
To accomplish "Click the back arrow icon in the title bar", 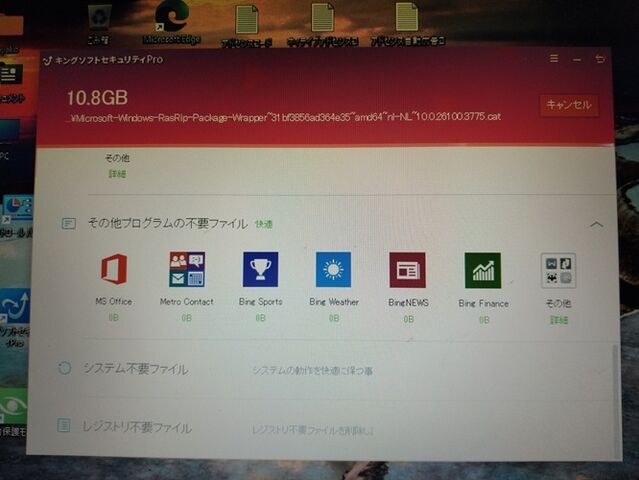I will click(x=599, y=59).
